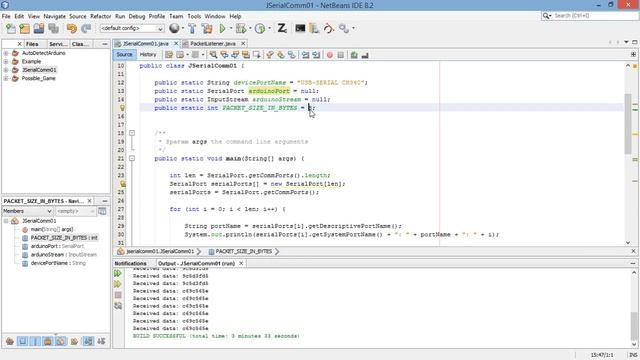
Task: Click the History view button
Action: [148, 55]
